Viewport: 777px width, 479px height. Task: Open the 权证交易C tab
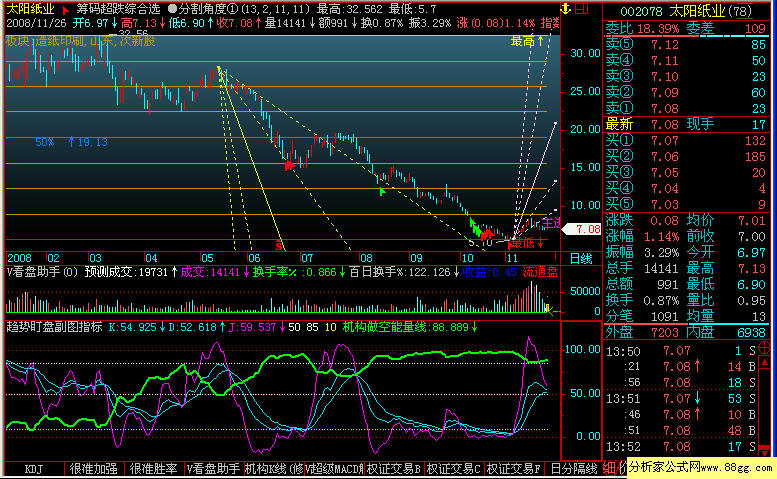pyautogui.click(x=454, y=469)
